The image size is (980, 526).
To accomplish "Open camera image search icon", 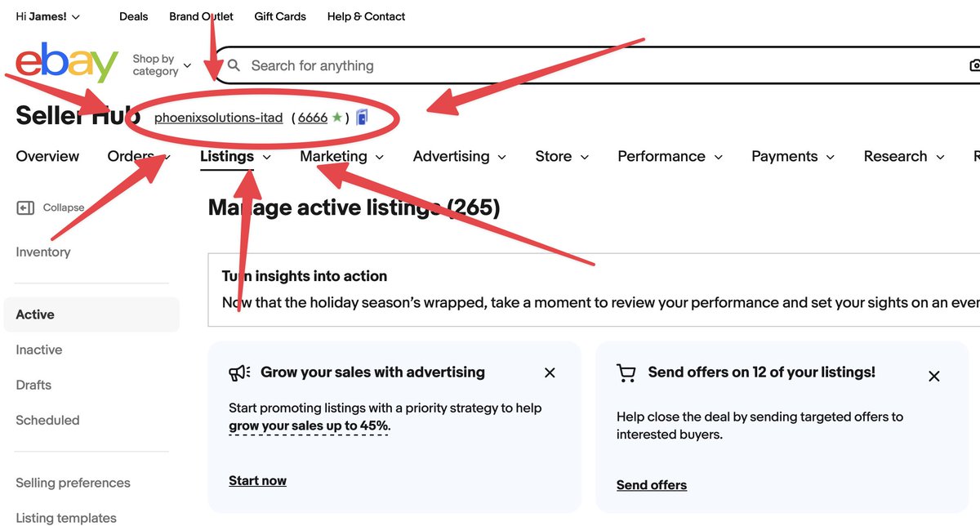I will tap(974, 66).
